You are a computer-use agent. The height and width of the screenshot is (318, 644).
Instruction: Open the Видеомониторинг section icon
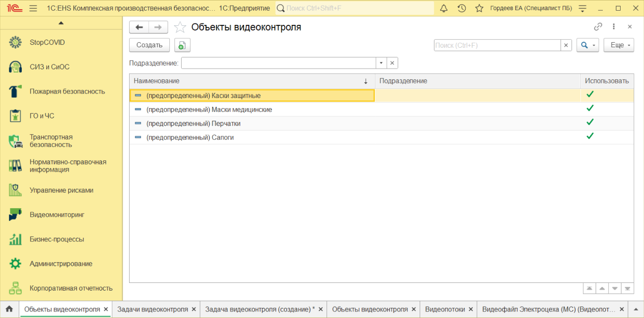tap(15, 214)
